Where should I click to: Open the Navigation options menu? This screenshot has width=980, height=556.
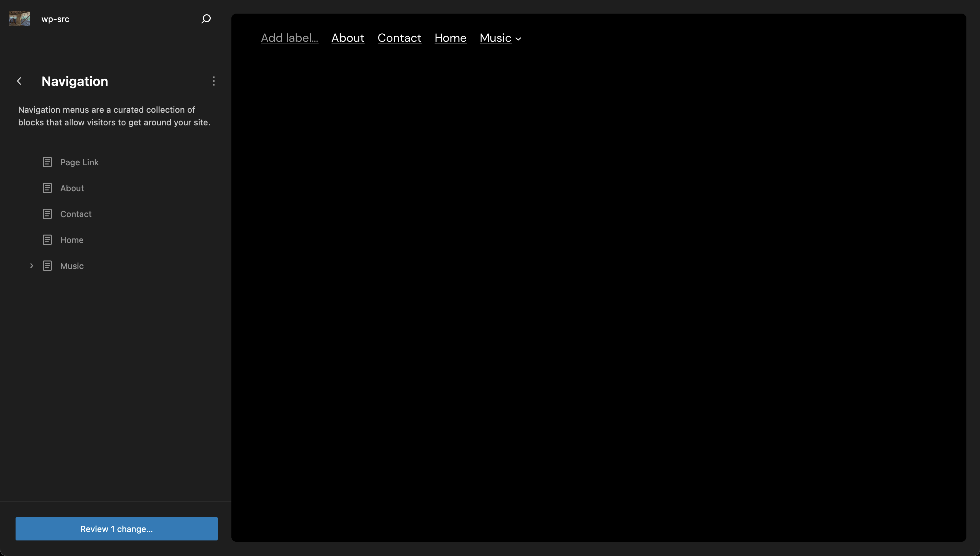(214, 81)
